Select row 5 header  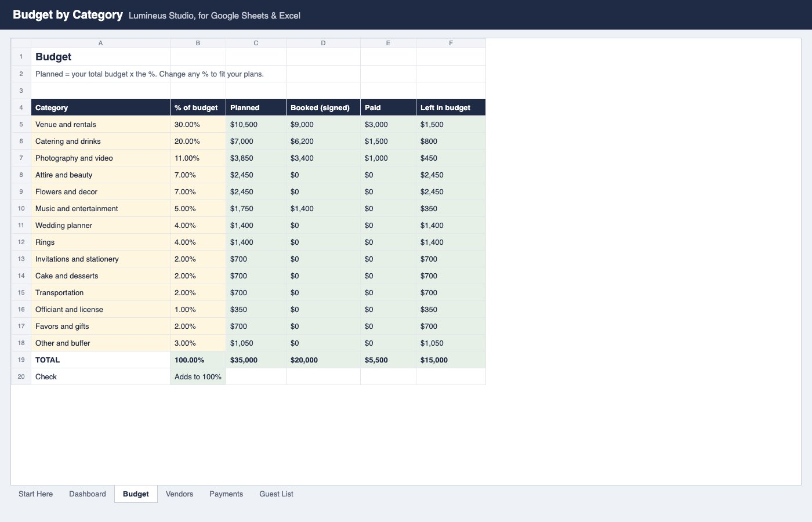pos(21,125)
